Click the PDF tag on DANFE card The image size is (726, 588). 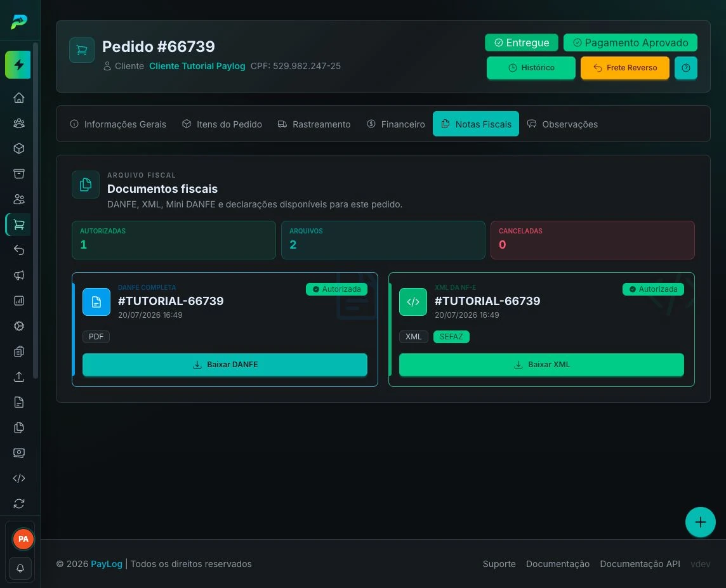pos(96,337)
